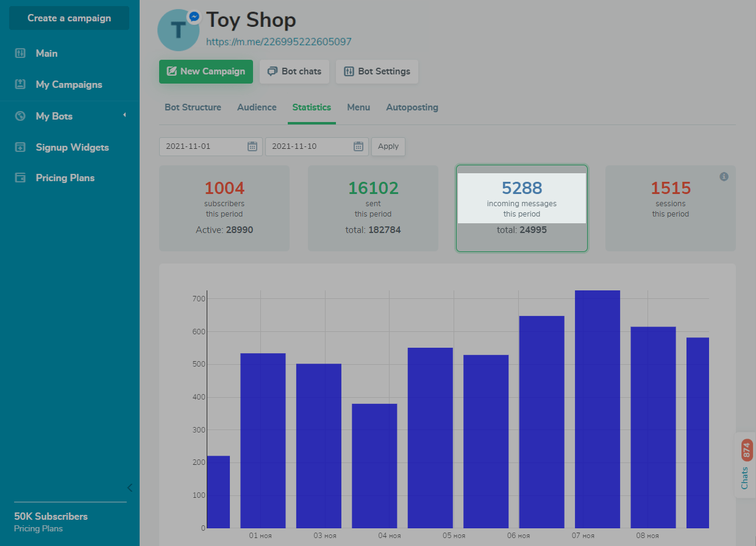Open the end date calendar icon
Image resolution: width=756 pixels, height=546 pixels.
tap(358, 146)
